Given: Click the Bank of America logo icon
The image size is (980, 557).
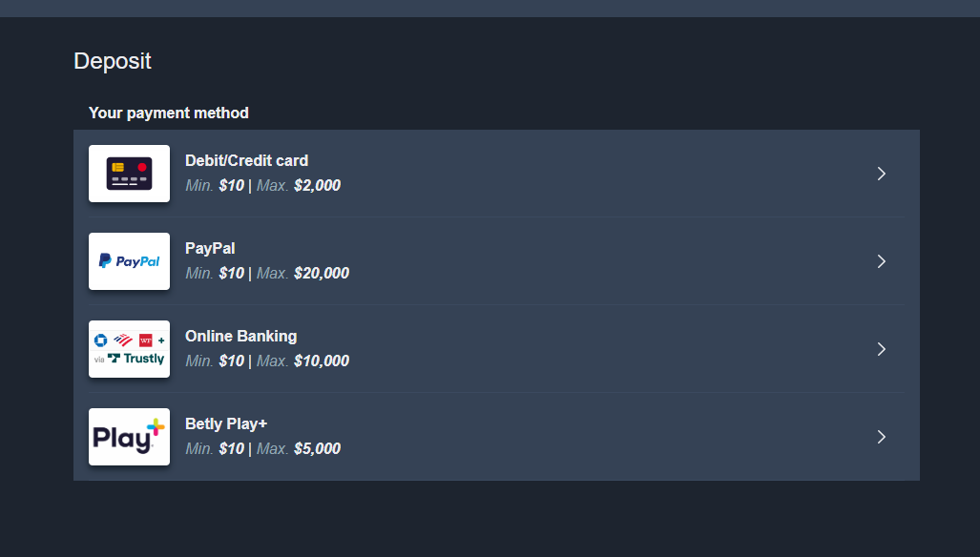Looking at the screenshot, I should [x=123, y=340].
